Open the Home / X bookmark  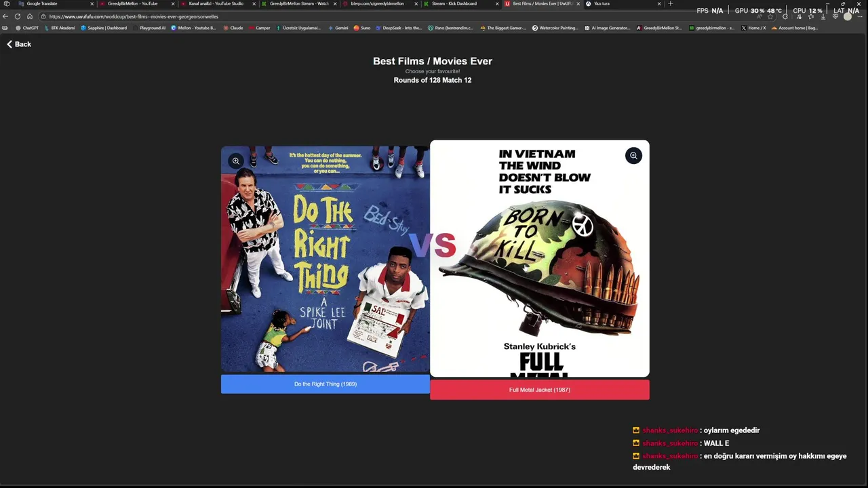[753, 28]
